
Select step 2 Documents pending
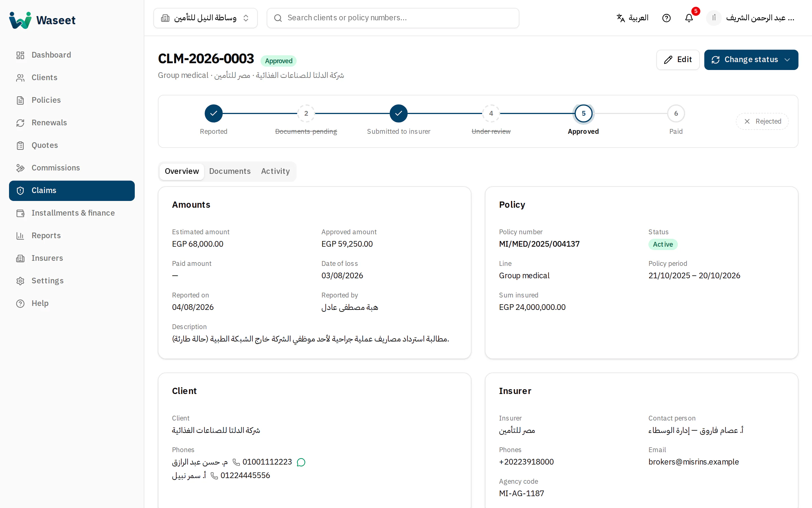[306, 113]
